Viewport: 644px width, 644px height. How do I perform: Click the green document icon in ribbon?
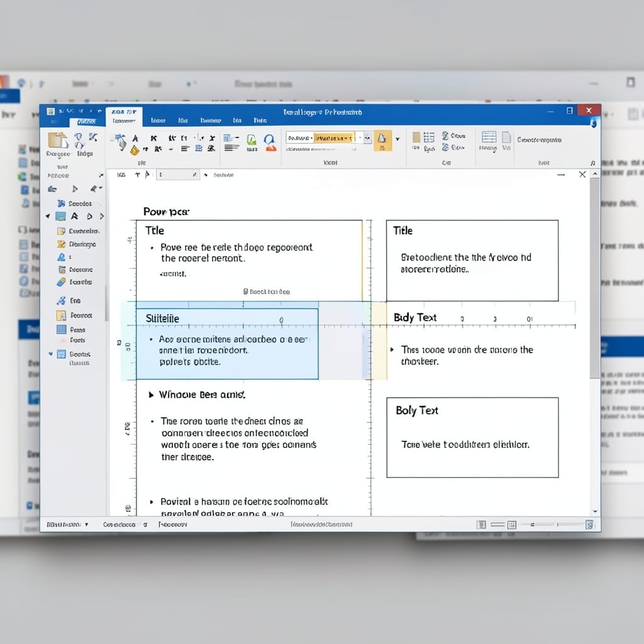[x=252, y=140]
